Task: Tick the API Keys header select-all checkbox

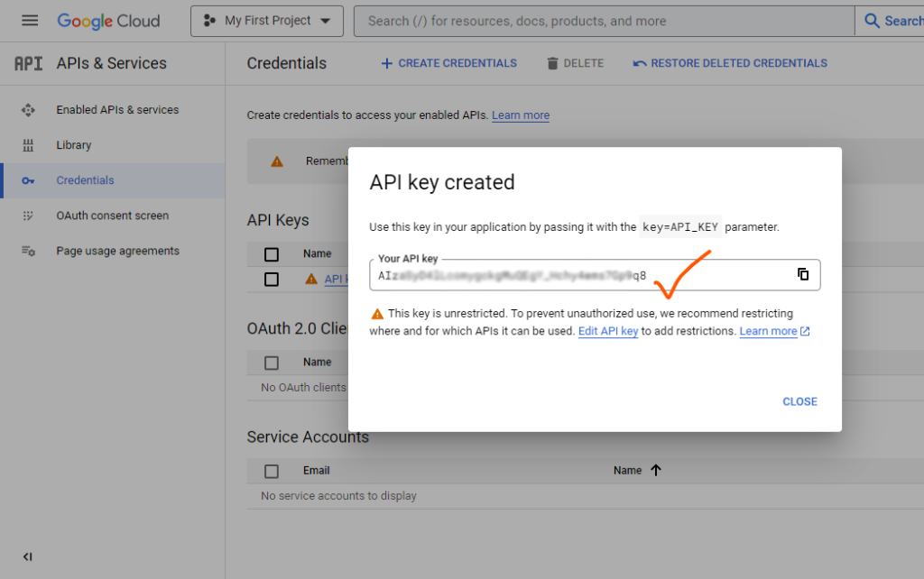Action: [271, 254]
